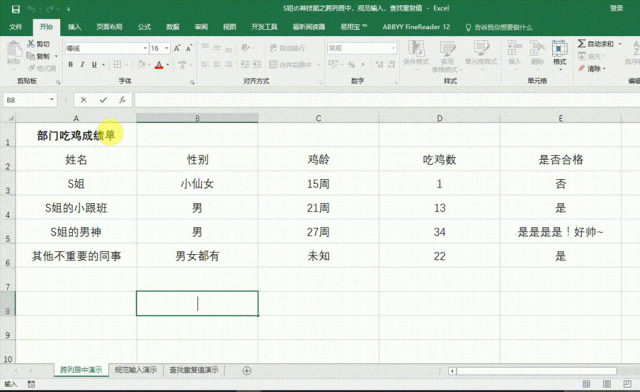Click the red font color A icon
640x392 pixels.
159,65
